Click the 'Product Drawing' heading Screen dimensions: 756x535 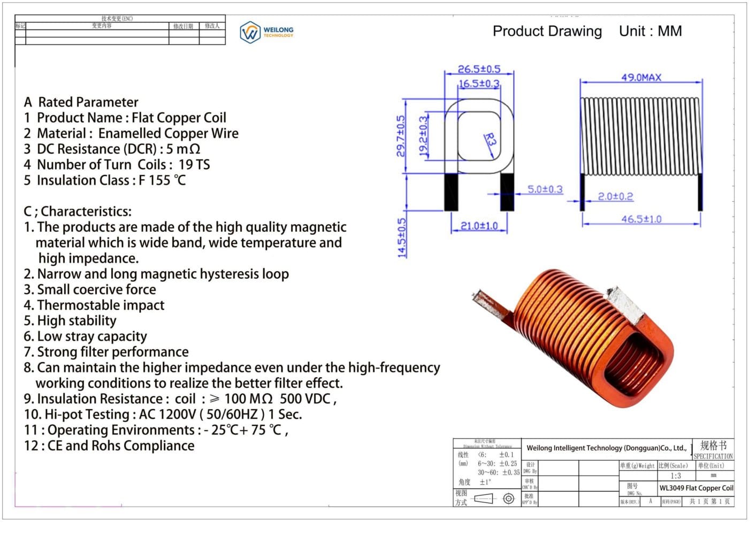[x=547, y=32]
